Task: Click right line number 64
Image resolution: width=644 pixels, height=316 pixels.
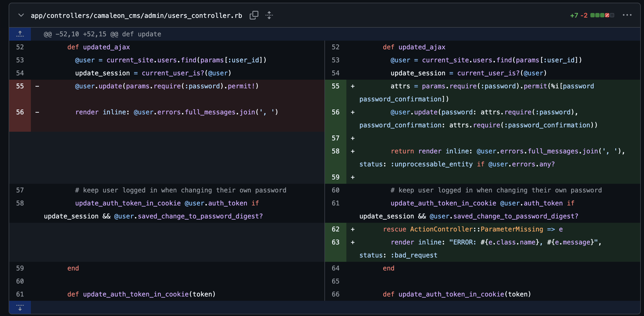Action: pyautogui.click(x=336, y=268)
